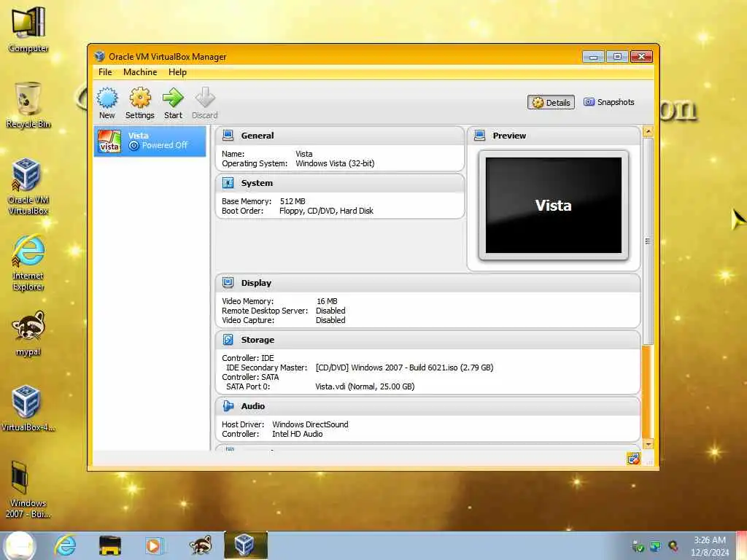
Task: Open Internet Explorer from taskbar
Action: click(x=65, y=545)
